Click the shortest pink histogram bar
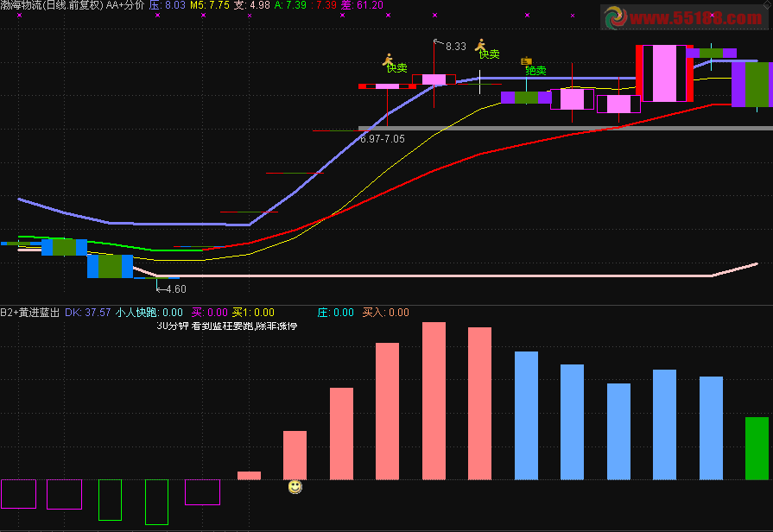This screenshot has width=773, height=532. tap(249, 476)
